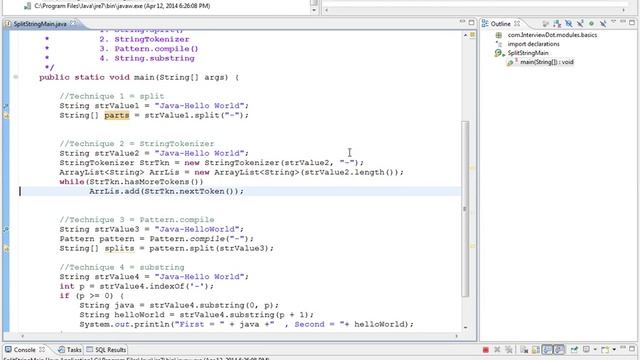Click the Pin Console icon
This screenshot has height=360, width=640.
tap(574, 349)
